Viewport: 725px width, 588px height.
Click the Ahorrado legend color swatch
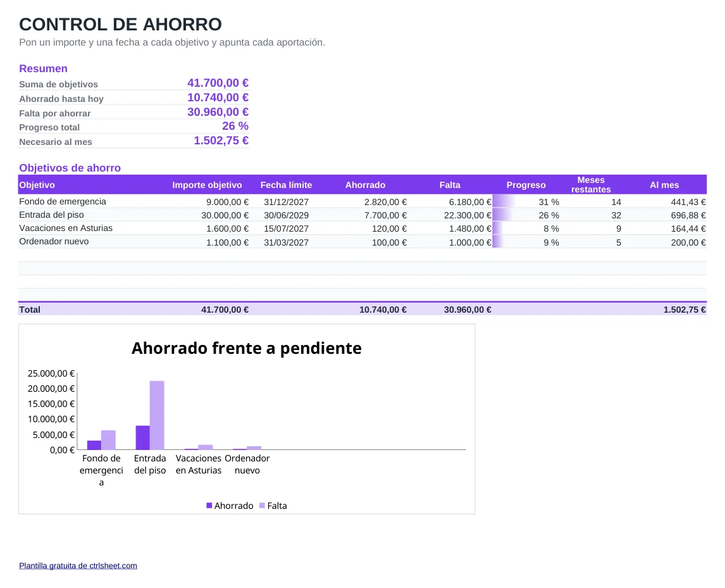209,506
